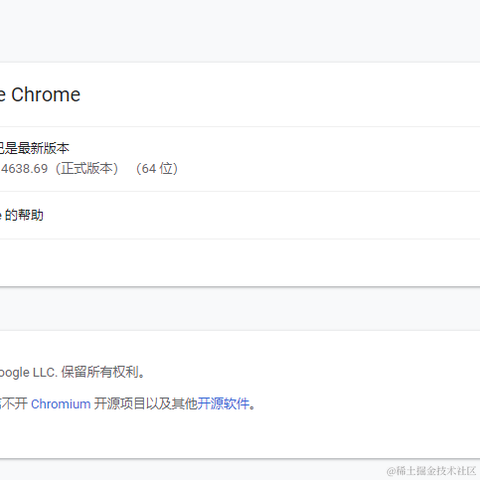This screenshot has height=480, width=480.
Task: Click the (64 位) architecture text
Action: click(157, 169)
